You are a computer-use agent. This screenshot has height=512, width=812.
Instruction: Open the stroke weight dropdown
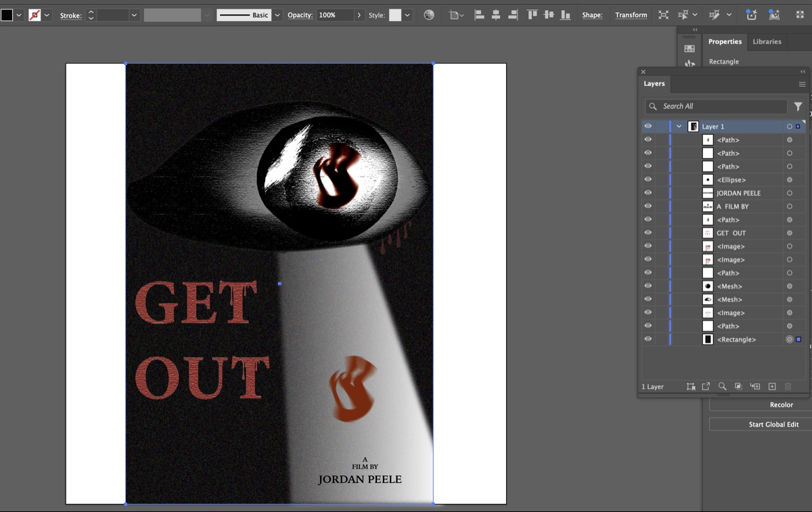(134, 15)
